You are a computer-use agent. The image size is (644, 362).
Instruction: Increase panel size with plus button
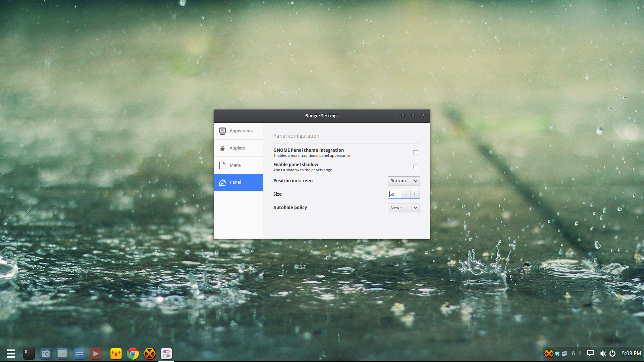coord(415,194)
